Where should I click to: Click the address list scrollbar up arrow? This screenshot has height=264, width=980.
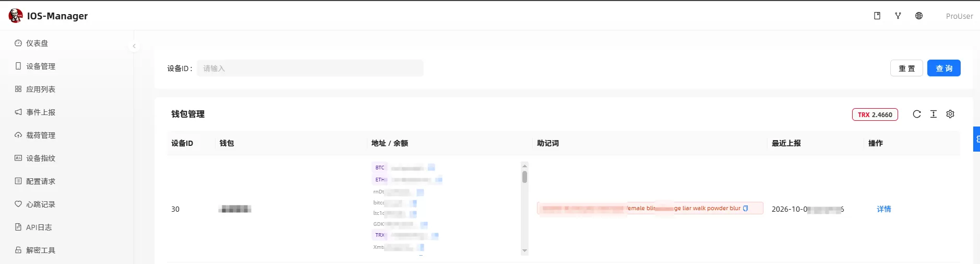[x=524, y=166]
